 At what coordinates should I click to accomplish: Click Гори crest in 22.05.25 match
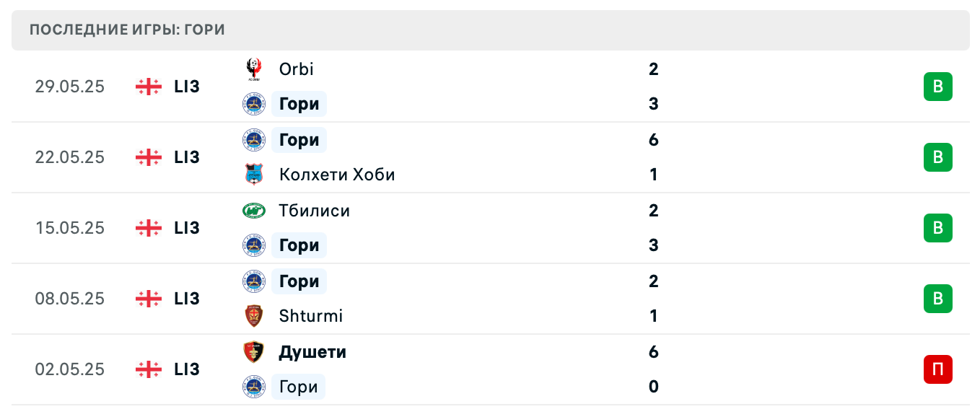click(x=253, y=140)
